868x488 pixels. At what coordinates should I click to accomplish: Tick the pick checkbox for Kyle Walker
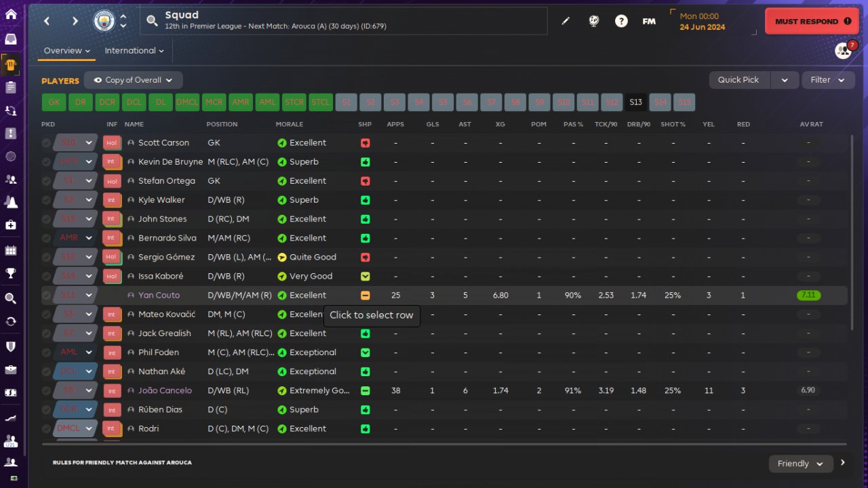pos(46,200)
